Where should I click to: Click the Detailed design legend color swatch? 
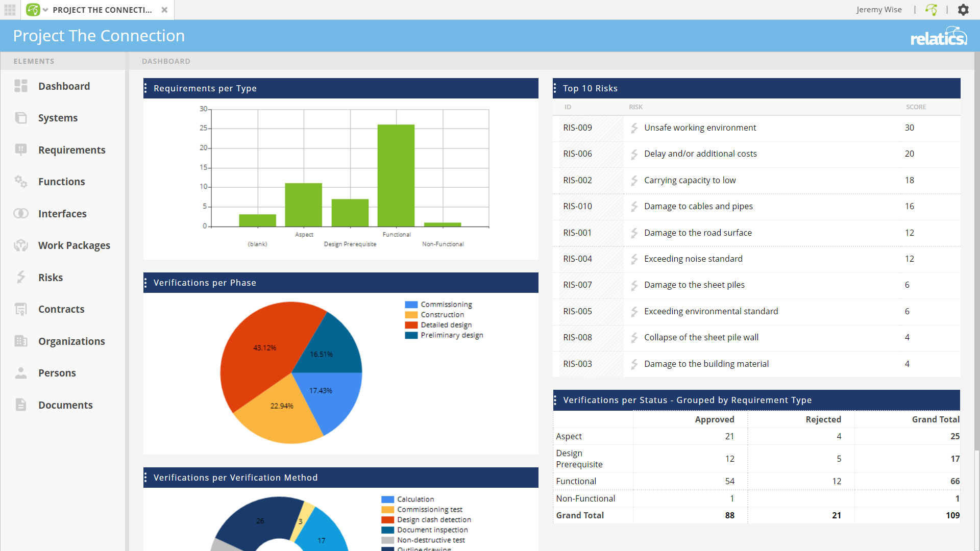(412, 324)
